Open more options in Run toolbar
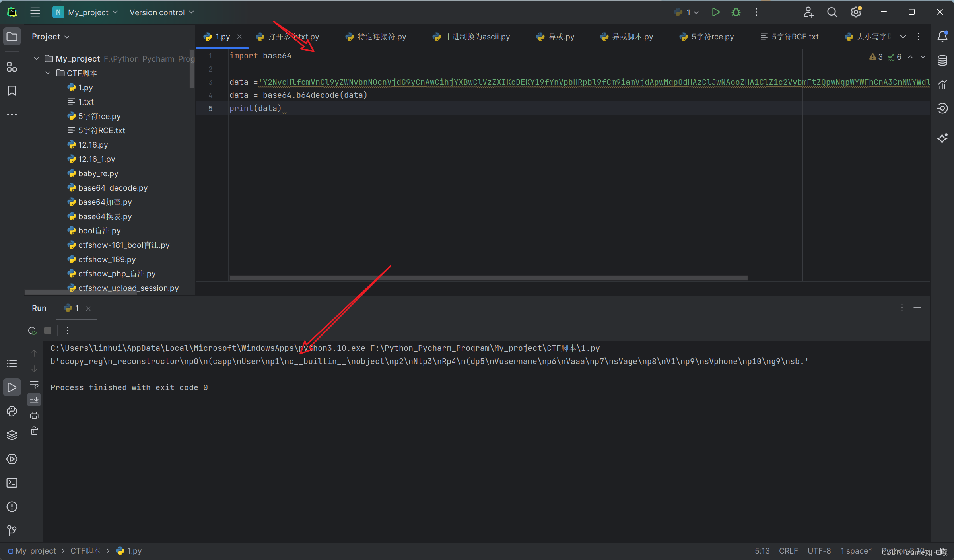Viewport: 954px width, 560px height. point(68,331)
